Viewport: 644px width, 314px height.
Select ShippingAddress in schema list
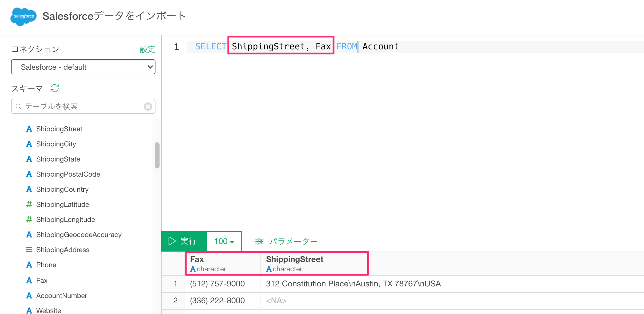(63, 250)
